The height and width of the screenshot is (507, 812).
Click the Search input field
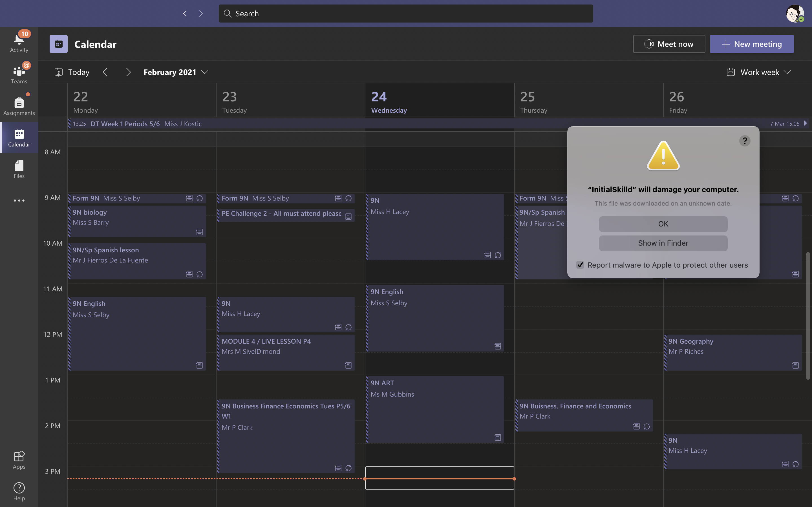click(405, 14)
